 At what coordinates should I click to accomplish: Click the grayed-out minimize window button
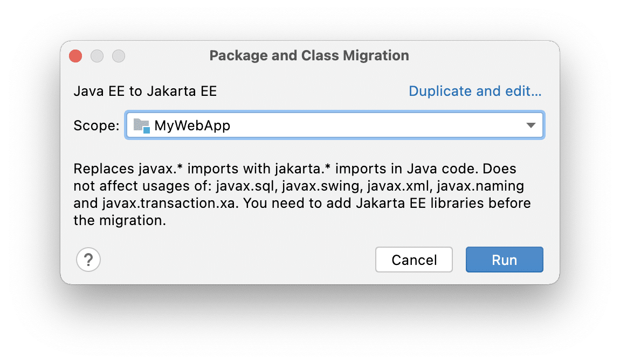97,56
